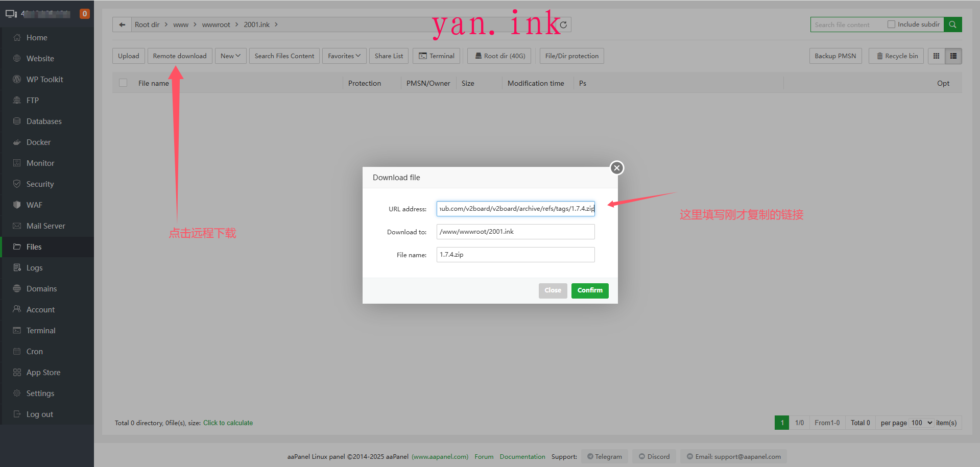Click the Upload button
This screenshot has width=980, height=467.
coord(129,56)
